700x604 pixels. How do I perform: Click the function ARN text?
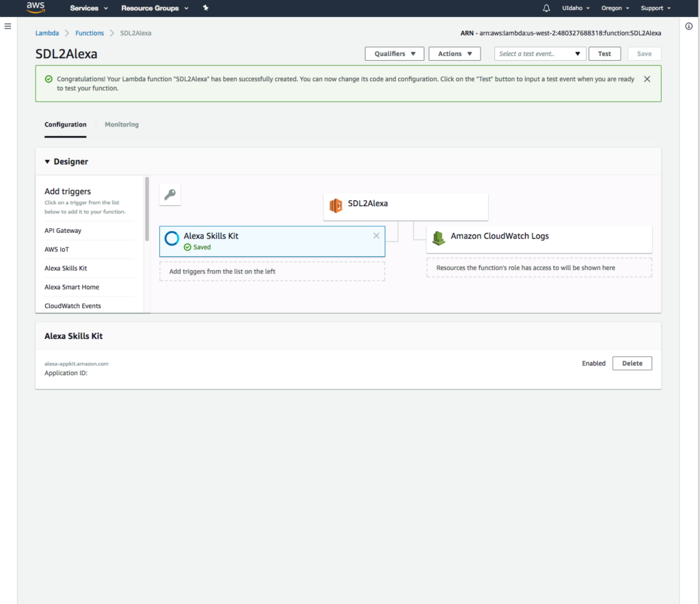(x=561, y=33)
